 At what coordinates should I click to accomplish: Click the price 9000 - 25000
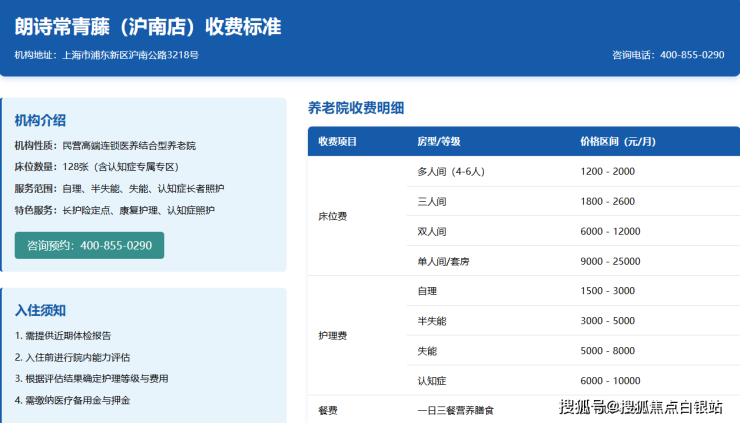pos(610,262)
